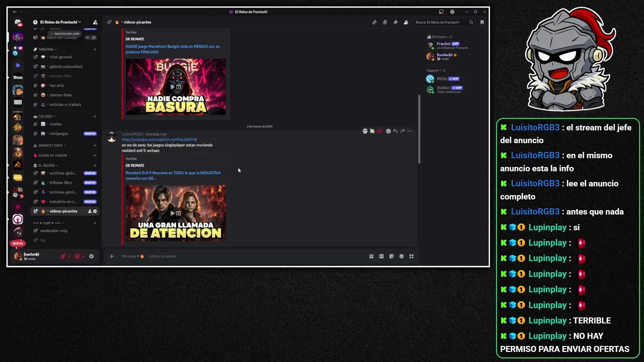
Task: Open edit channel gear on videos-picantes
Action: [x=95, y=211]
